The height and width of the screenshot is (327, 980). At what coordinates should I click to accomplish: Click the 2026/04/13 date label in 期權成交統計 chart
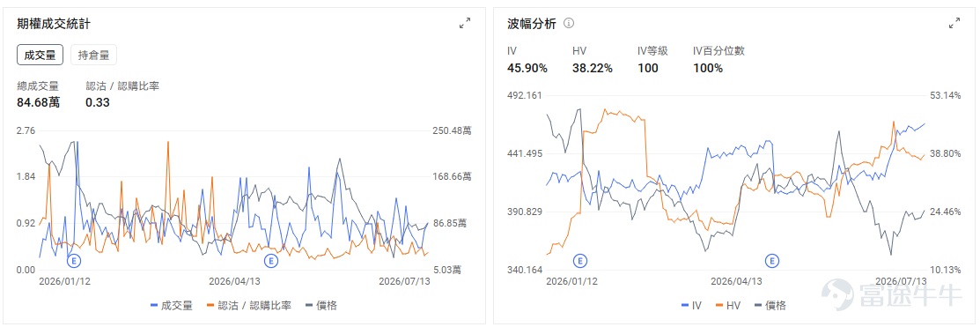point(234,281)
